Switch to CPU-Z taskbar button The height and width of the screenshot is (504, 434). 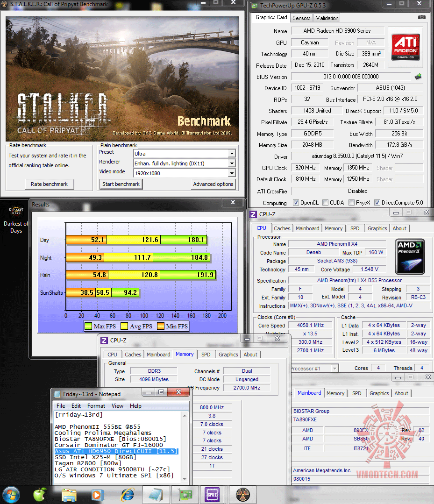pyautogui.click(x=212, y=495)
